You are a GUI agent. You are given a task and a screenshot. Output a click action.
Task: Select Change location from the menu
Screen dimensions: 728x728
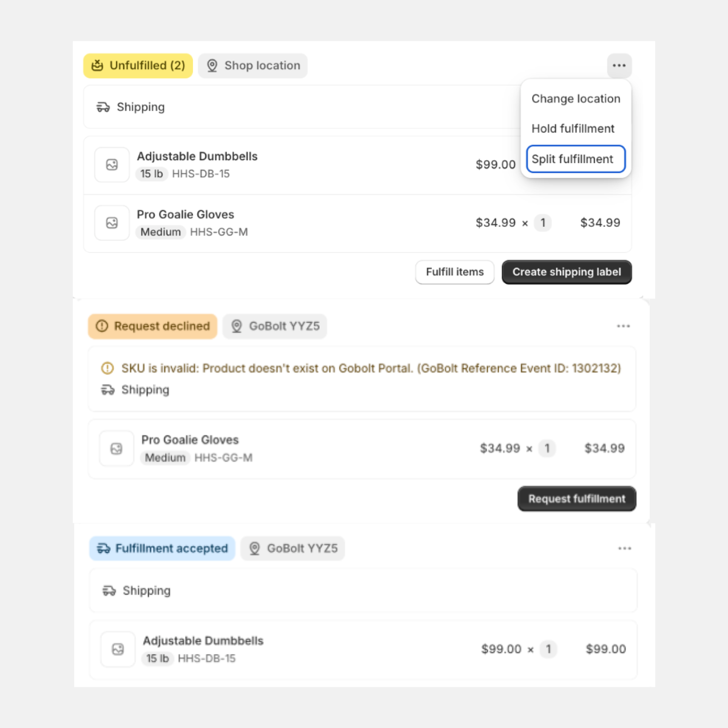(576, 99)
